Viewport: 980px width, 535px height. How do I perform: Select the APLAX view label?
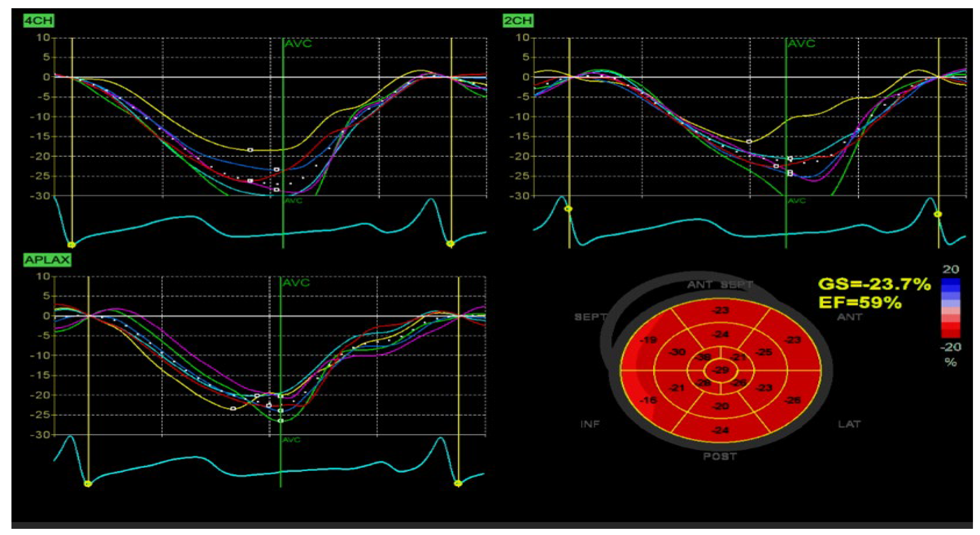[47, 260]
